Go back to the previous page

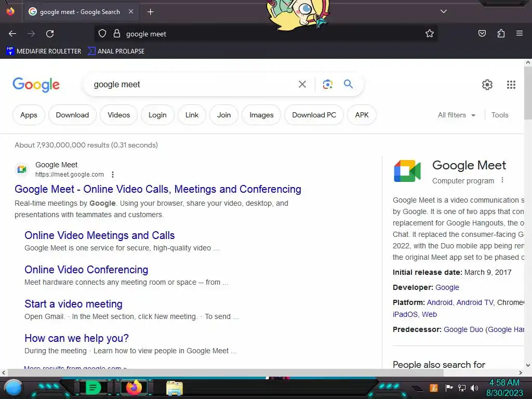(x=12, y=34)
